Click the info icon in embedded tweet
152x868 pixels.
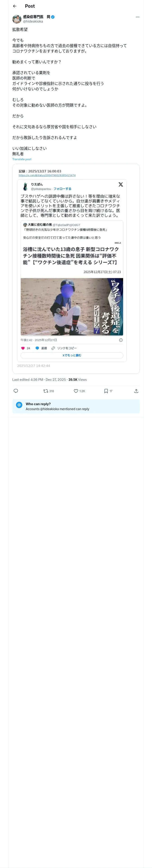(x=121, y=340)
